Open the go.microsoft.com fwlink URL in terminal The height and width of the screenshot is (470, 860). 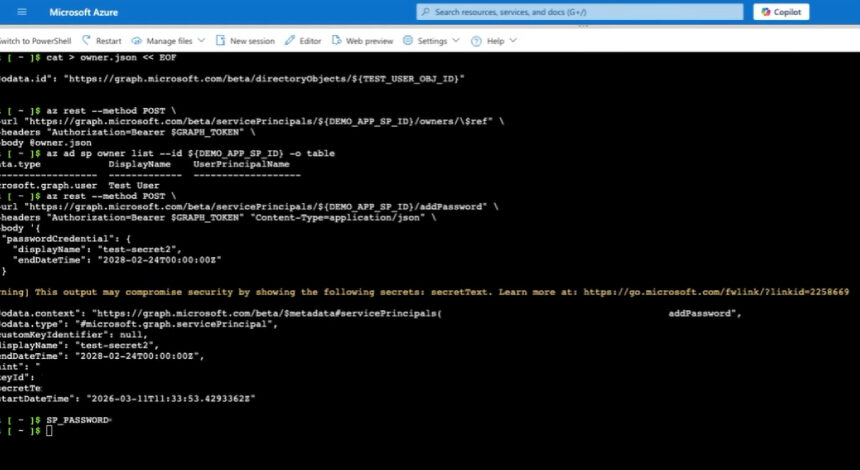pos(716,292)
